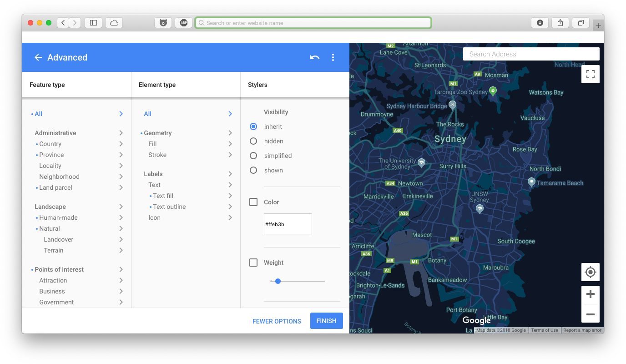Viewport: 626px width, 364px height.
Task: Expand the Points of interest chevron
Action: 121,269
